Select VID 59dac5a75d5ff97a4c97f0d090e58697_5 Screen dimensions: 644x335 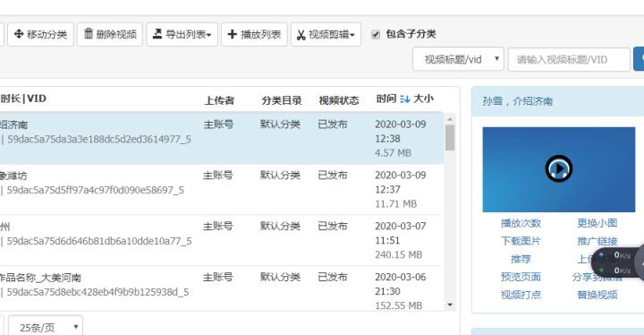(x=96, y=190)
